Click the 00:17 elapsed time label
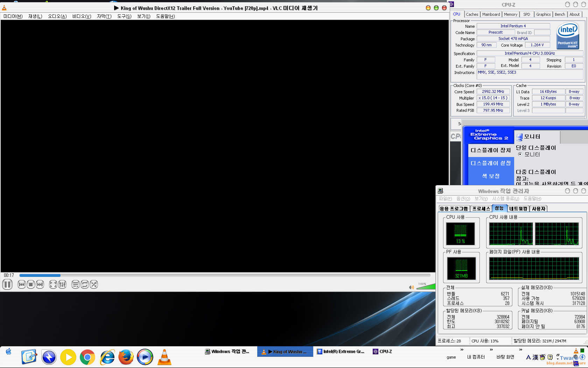This screenshot has height=368, width=588. tap(9, 275)
